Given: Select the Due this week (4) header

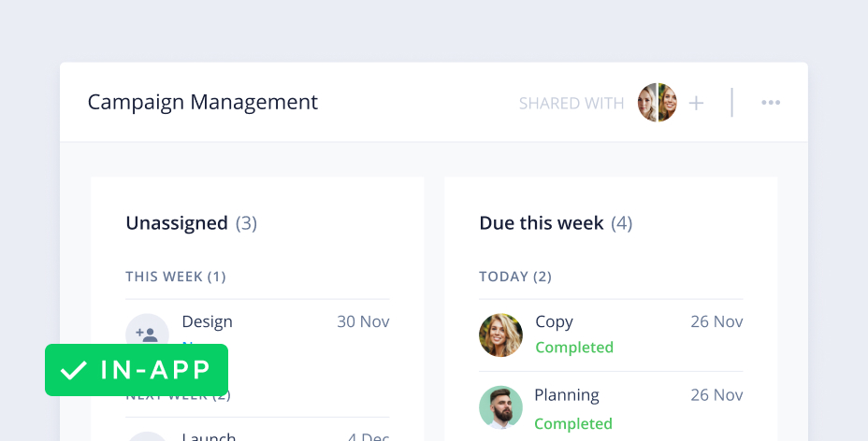Looking at the screenshot, I should (556, 223).
